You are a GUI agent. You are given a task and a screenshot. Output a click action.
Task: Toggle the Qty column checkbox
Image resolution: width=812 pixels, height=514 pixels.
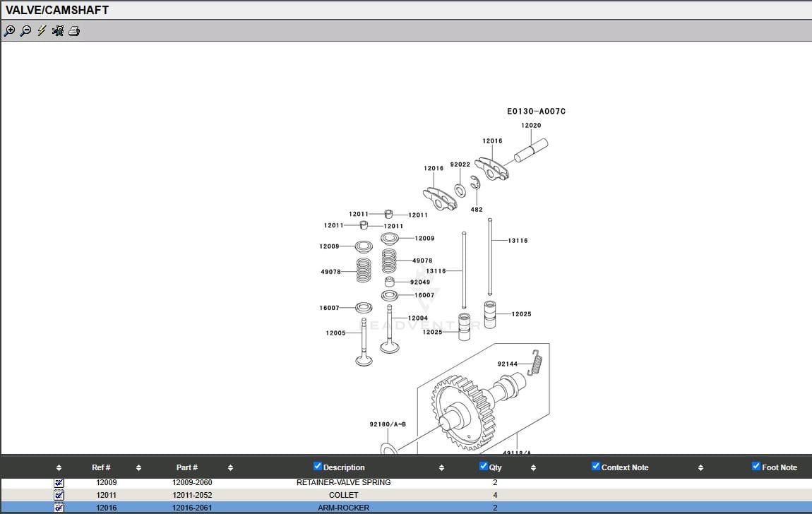tap(484, 466)
